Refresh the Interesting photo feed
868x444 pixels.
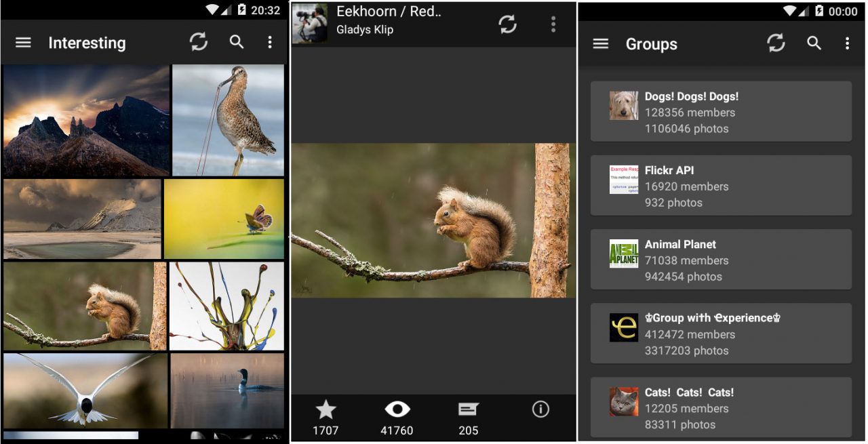pyautogui.click(x=198, y=42)
